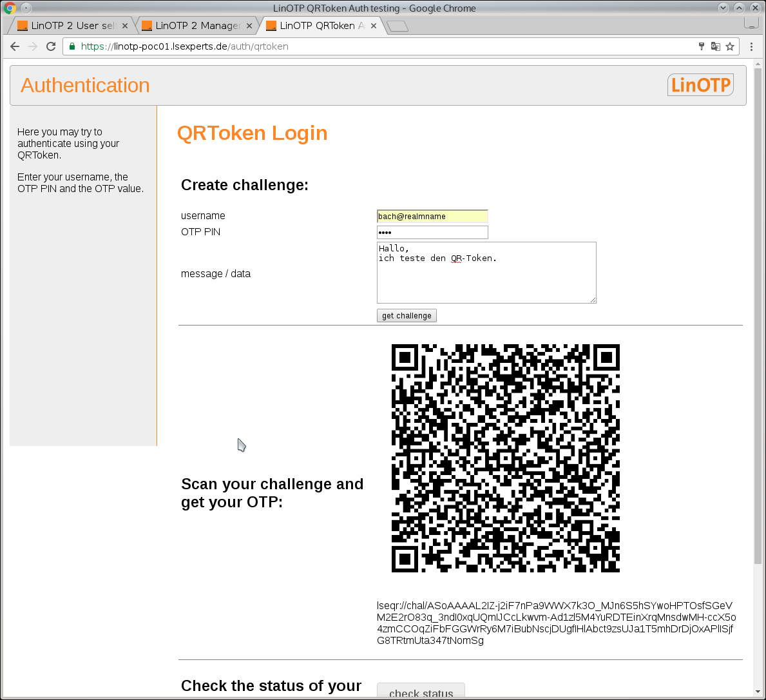
Task: Click the page vertical scrollbar
Action: click(x=757, y=322)
